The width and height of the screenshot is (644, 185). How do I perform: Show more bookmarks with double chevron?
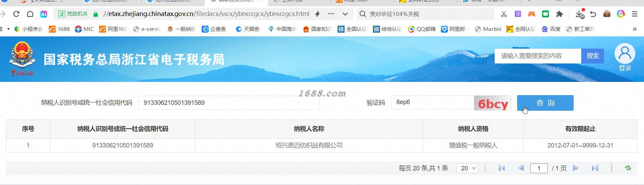point(635,29)
